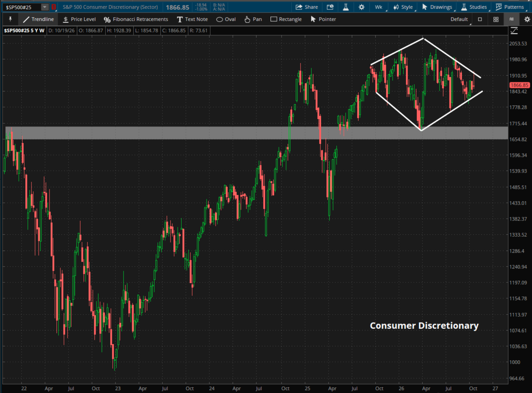Open the Wk timeframe dropdown

[x=380, y=7]
